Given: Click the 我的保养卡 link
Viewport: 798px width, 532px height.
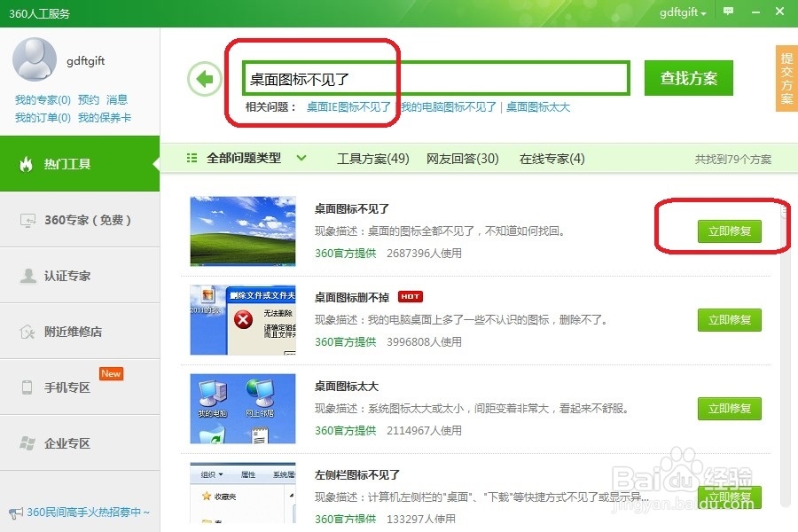Looking at the screenshot, I should [x=105, y=118].
